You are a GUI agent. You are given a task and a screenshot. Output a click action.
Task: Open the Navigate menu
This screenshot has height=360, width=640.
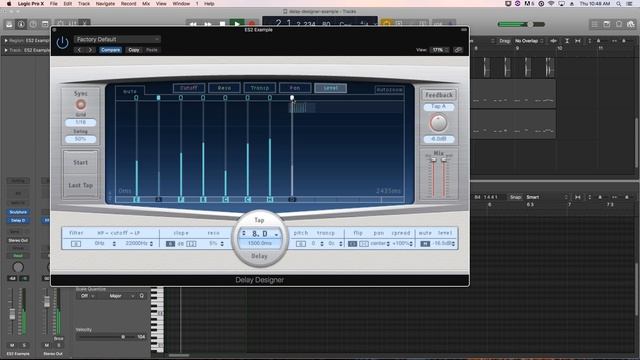coord(105,4)
